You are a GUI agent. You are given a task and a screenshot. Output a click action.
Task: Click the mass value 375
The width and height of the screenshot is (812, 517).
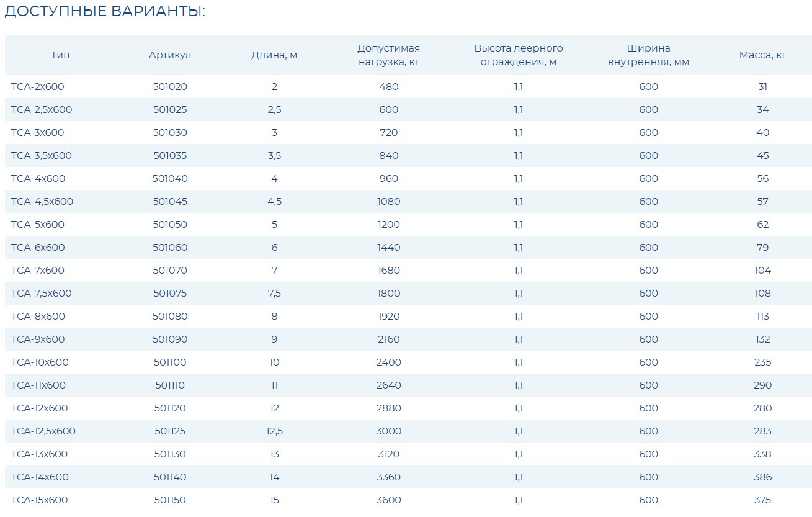tap(763, 500)
